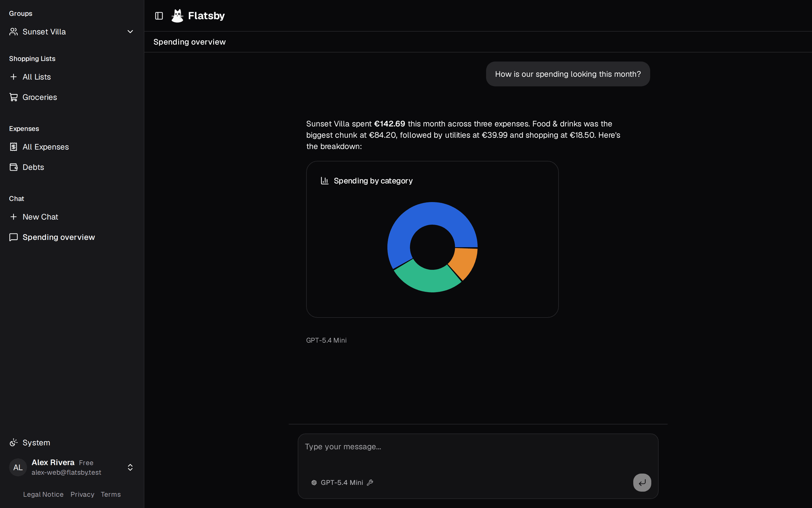This screenshot has height=508, width=812.
Task: Click the AL user avatar
Action: [18, 467]
